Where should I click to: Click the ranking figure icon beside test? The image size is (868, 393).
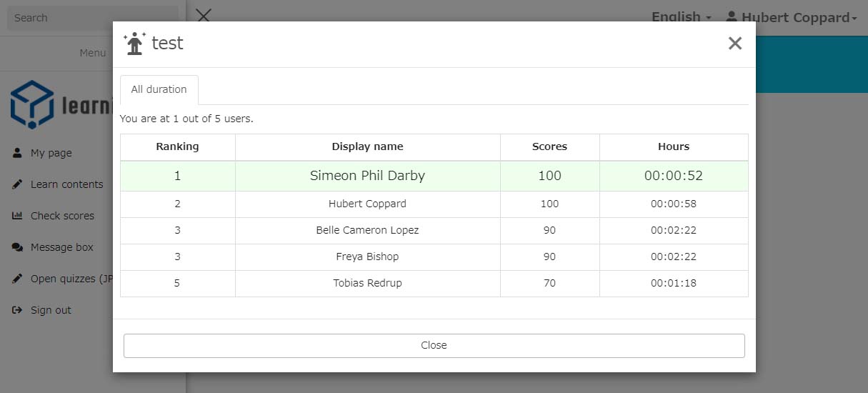click(134, 44)
